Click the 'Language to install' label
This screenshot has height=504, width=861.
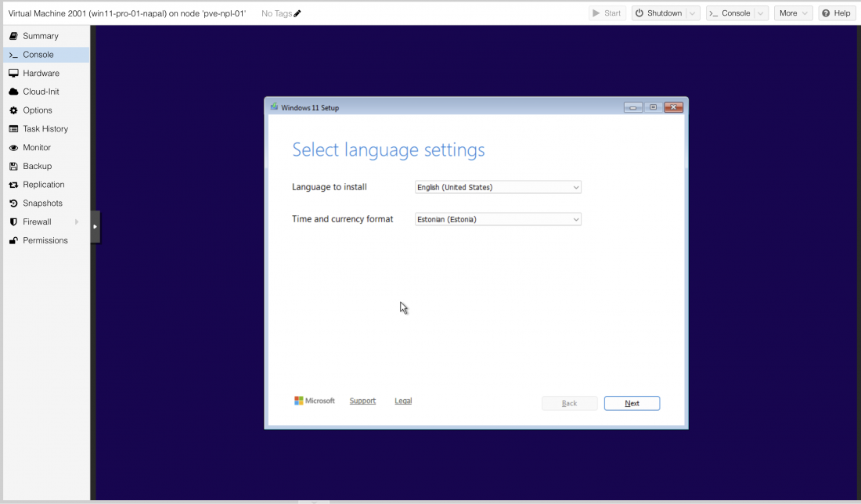coord(330,187)
